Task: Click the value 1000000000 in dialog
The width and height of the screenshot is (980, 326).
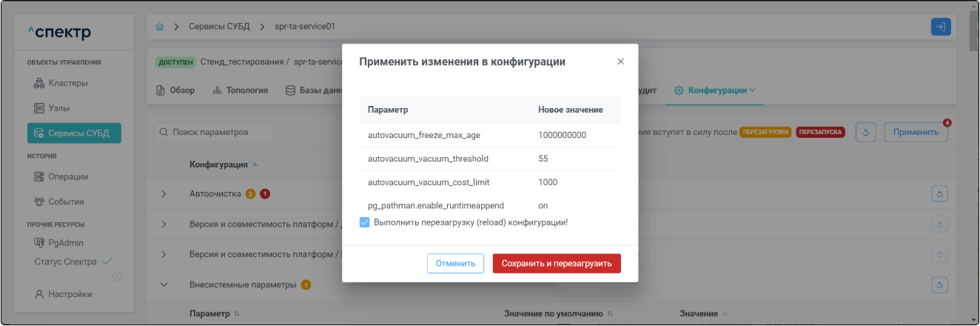Action: tap(562, 136)
